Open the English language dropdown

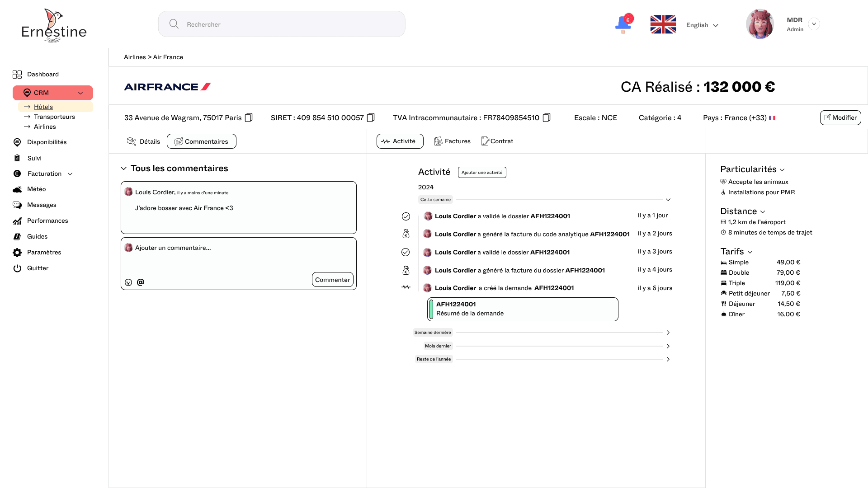pyautogui.click(x=702, y=25)
